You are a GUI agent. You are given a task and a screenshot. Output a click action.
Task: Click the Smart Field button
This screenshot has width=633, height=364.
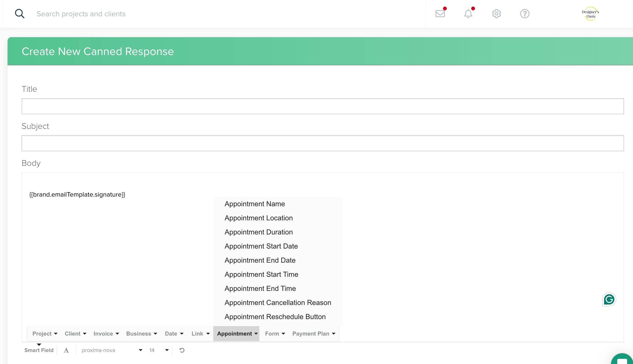tap(39, 350)
